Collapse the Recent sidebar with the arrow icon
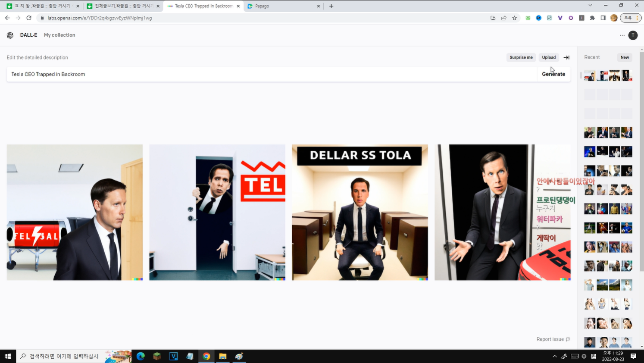The height and width of the screenshot is (363, 644). point(566,57)
